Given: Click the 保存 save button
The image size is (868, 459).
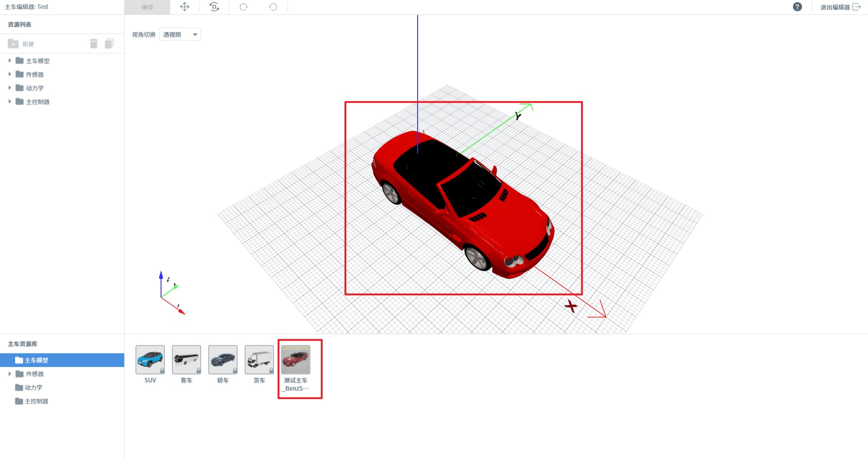Looking at the screenshot, I should point(147,7).
